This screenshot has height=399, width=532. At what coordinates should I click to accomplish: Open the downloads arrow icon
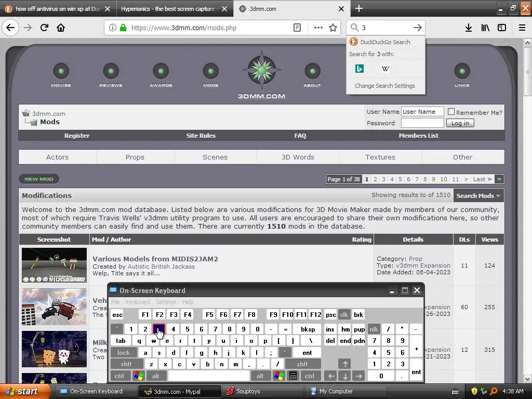[x=468, y=28]
